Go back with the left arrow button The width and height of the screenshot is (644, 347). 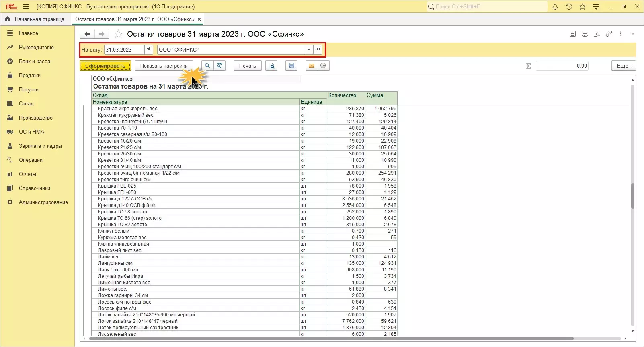click(x=87, y=34)
